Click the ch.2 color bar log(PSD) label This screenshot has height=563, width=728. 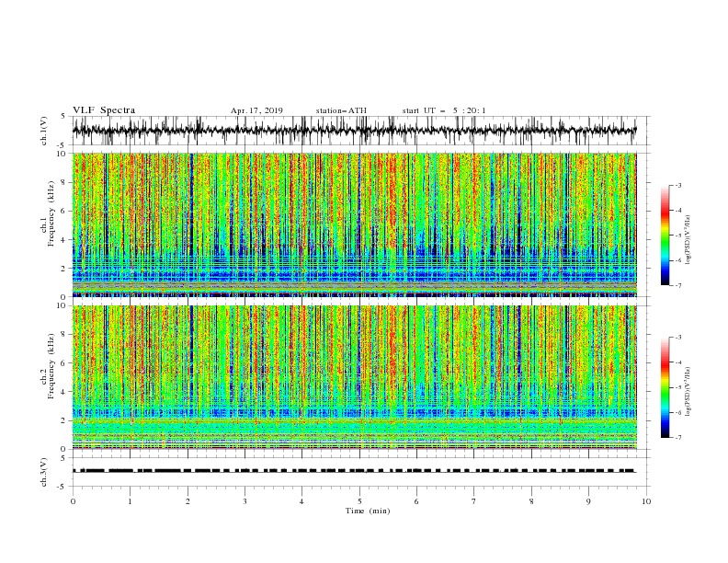click(x=688, y=392)
